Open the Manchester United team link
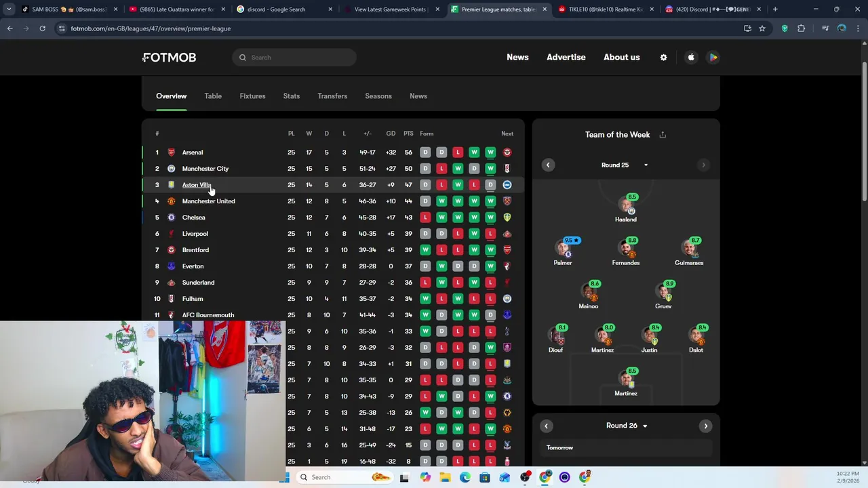Image resolution: width=868 pixels, height=488 pixels. [208, 201]
